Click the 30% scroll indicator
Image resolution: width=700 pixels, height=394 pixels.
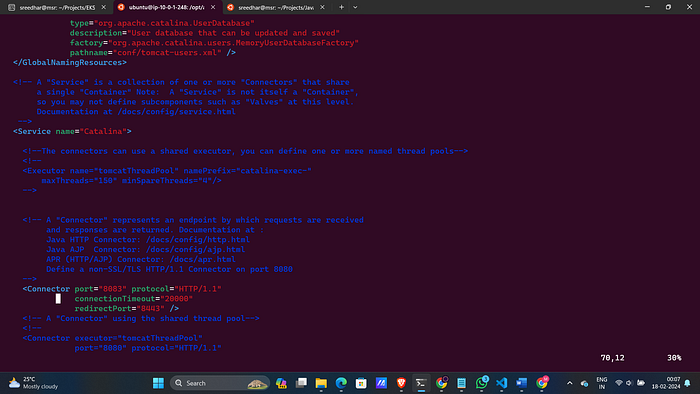point(674,358)
